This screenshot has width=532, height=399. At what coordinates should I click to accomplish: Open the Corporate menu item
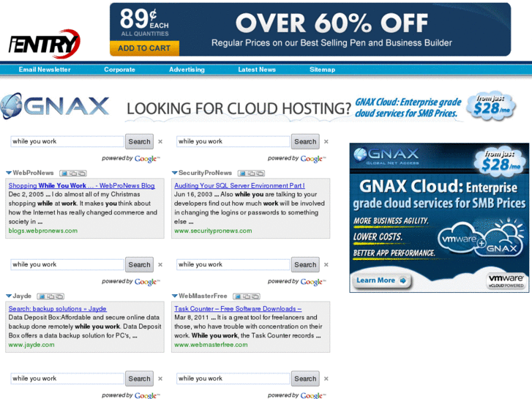(x=119, y=70)
